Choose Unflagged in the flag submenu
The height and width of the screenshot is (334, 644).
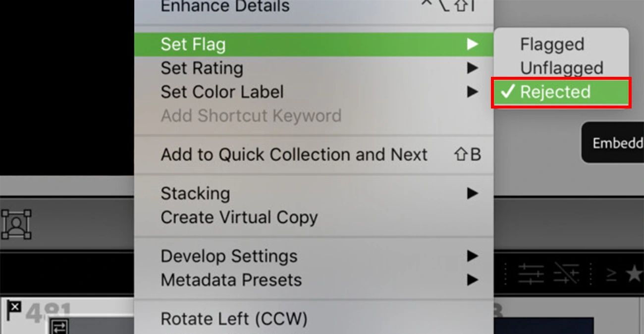561,68
